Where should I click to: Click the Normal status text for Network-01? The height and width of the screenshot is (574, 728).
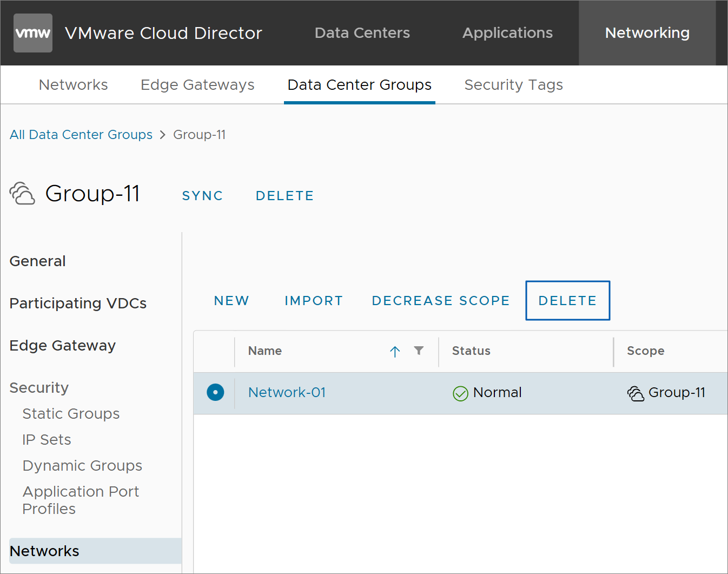click(498, 393)
